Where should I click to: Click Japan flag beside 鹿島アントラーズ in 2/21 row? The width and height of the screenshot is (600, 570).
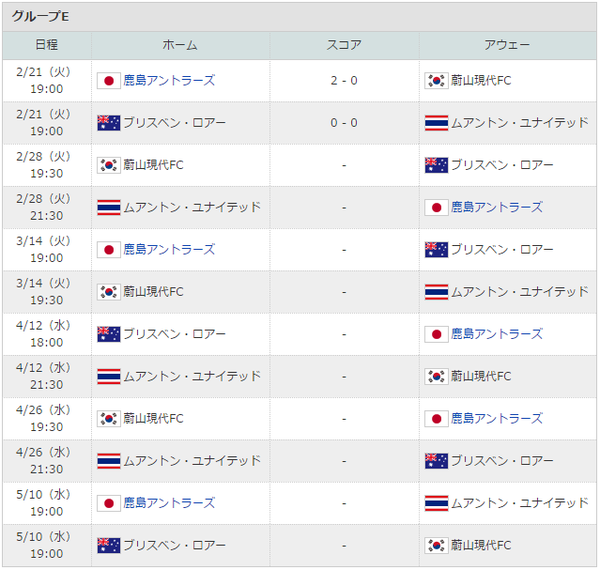pos(109,81)
